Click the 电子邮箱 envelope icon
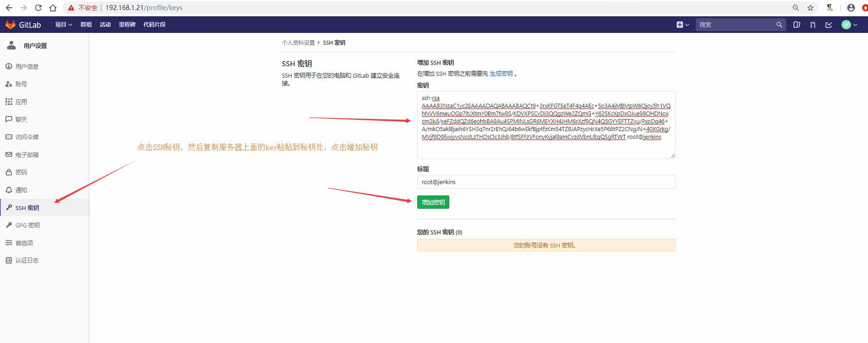This screenshot has height=343, width=868. coord(9,155)
